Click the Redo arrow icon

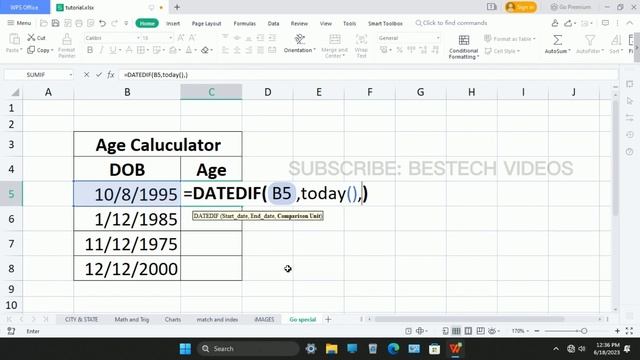(115, 23)
